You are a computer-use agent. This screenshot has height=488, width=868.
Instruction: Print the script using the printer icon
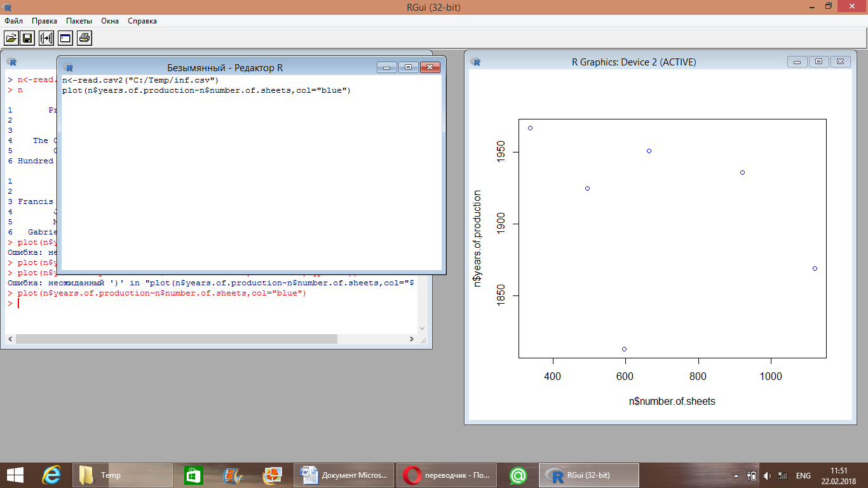tap(85, 39)
